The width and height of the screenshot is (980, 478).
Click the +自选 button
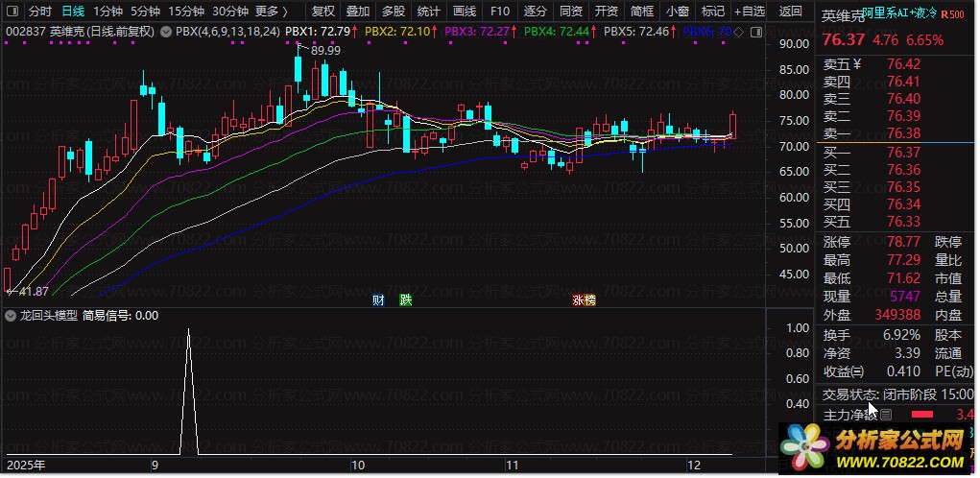[748, 12]
